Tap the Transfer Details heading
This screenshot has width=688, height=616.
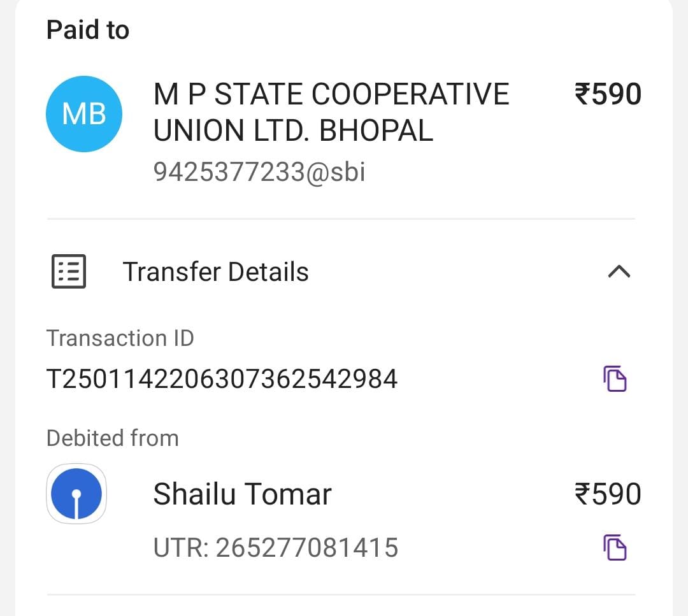215,271
